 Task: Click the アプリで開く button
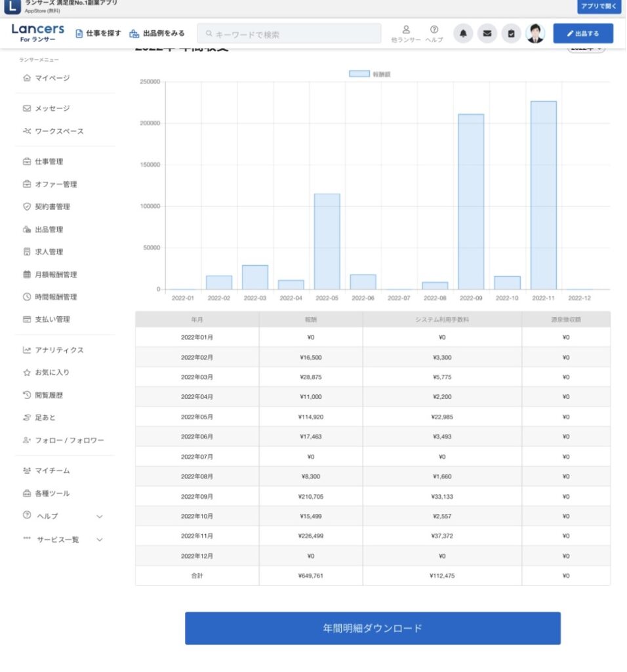599,7
